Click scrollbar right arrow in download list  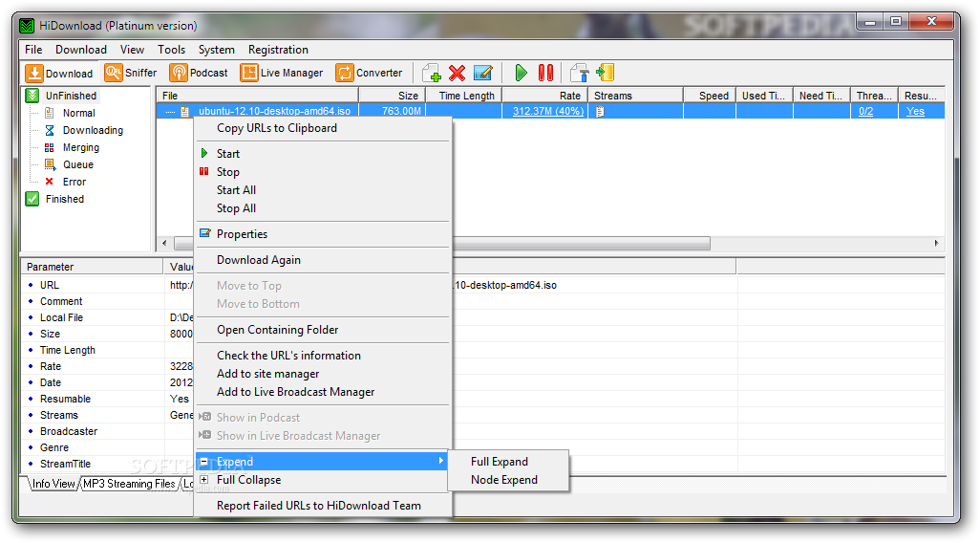(x=936, y=244)
